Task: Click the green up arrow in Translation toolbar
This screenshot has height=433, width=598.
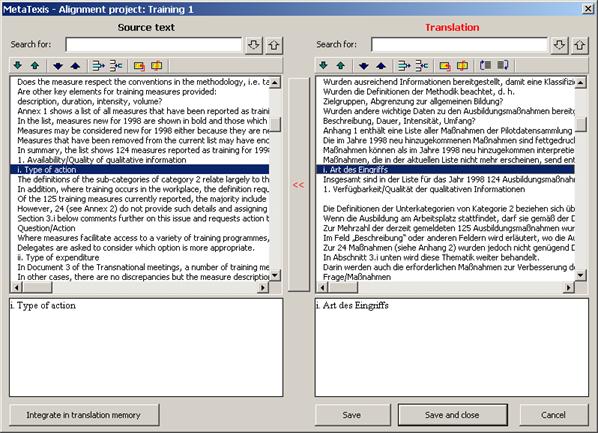Action: [x=341, y=66]
